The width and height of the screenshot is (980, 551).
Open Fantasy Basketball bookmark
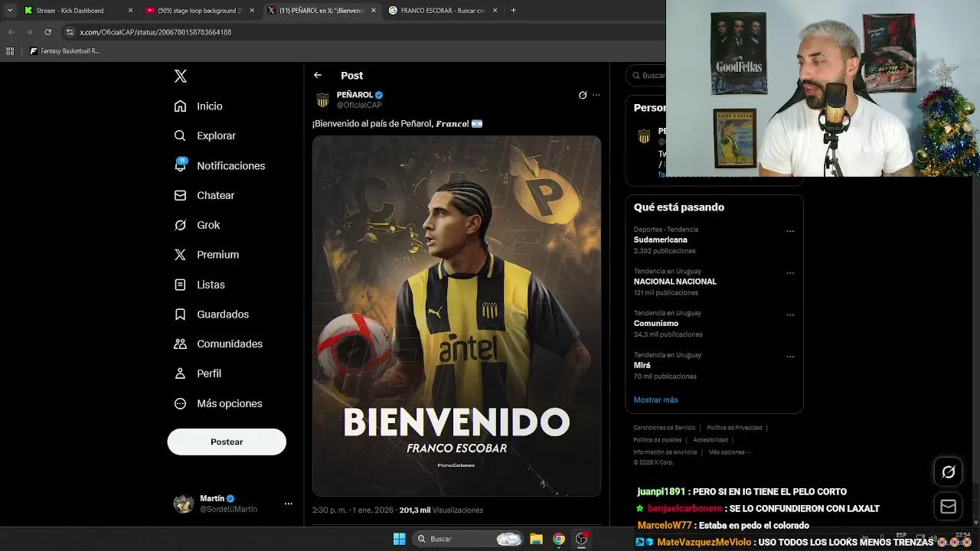coord(64,51)
